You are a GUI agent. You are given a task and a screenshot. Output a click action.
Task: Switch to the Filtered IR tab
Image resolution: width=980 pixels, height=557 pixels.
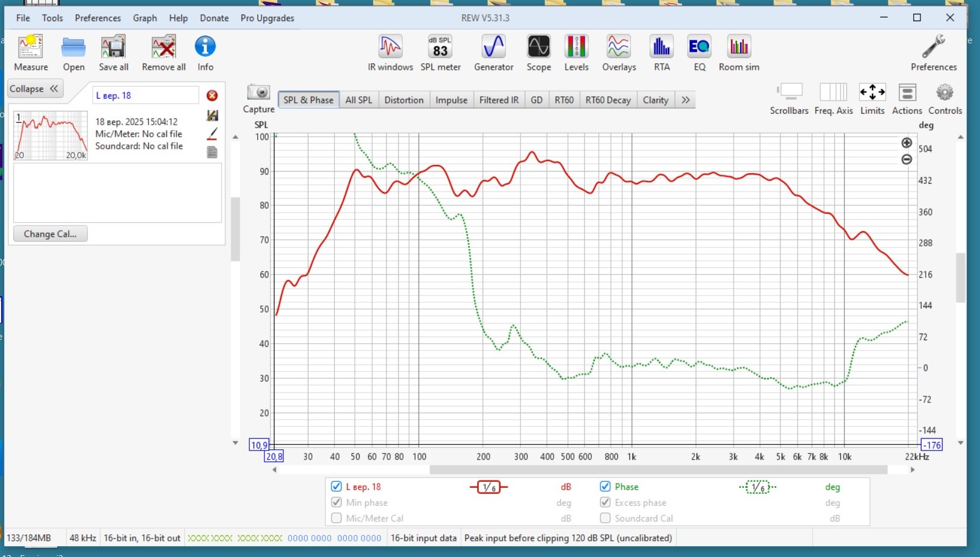(x=499, y=100)
